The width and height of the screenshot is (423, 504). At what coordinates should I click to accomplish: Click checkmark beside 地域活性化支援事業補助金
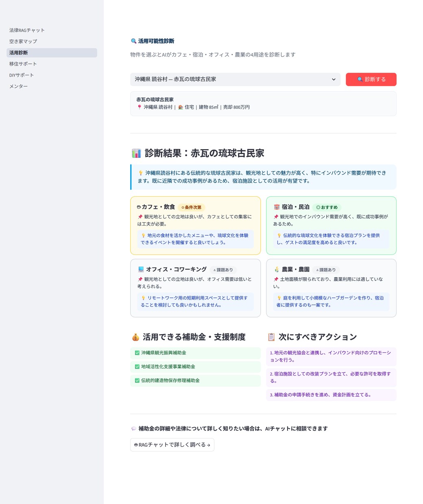pyautogui.click(x=137, y=367)
